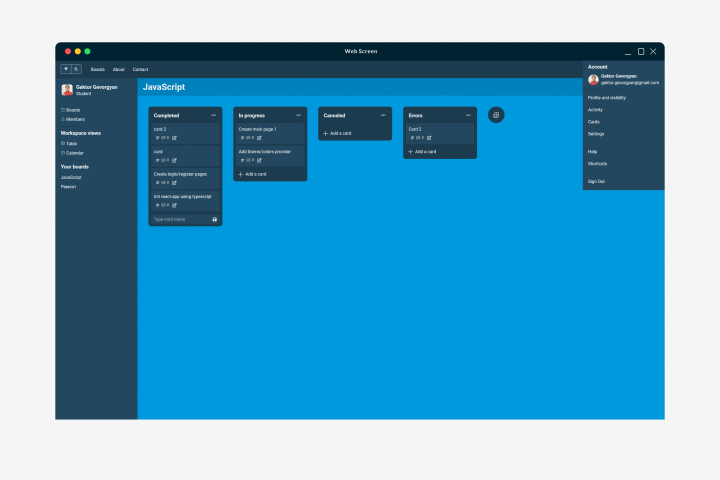Click description icon on 'Create login/register pages' card
720x480 pixels.
[158, 183]
